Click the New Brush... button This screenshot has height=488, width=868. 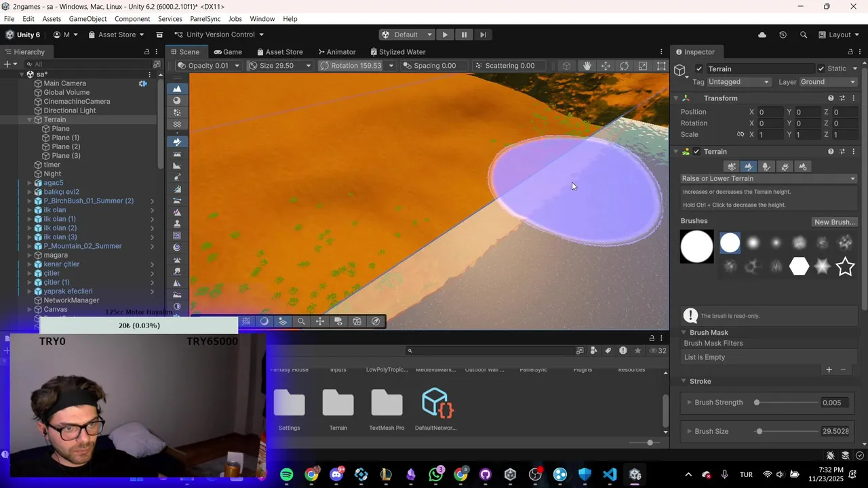pyautogui.click(x=835, y=222)
